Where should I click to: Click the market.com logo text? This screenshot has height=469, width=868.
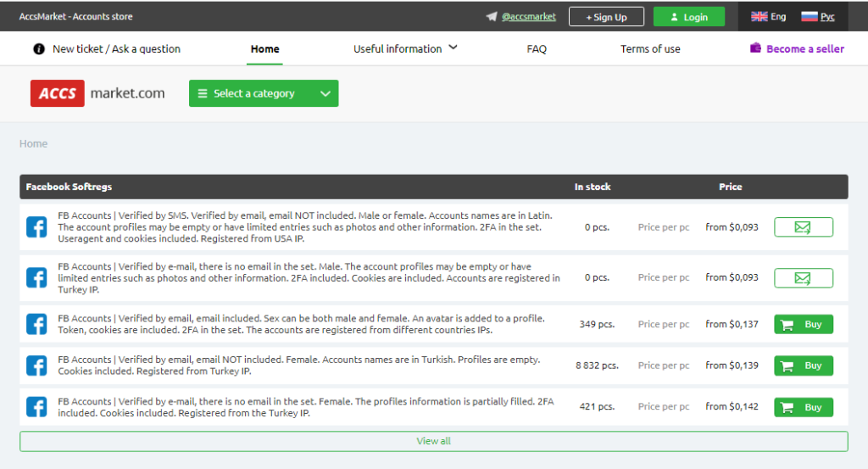click(127, 93)
